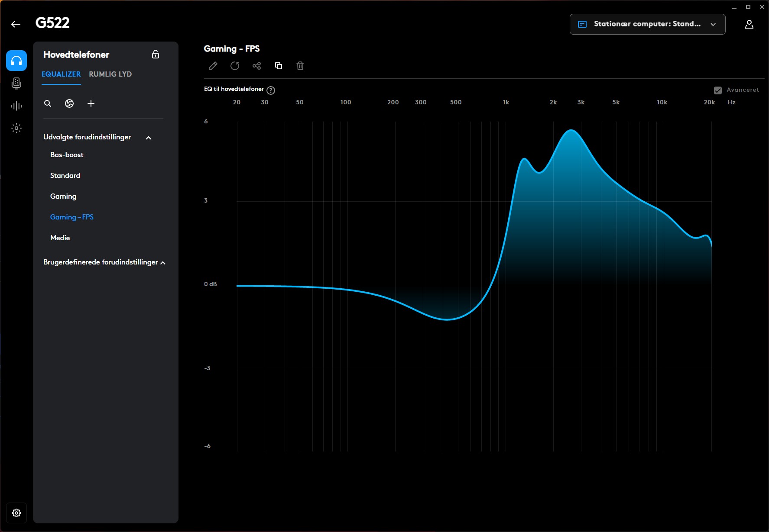Open the sound waveform sidebar icon
769x532 pixels.
pyautogui.click(x=16, y=106)
